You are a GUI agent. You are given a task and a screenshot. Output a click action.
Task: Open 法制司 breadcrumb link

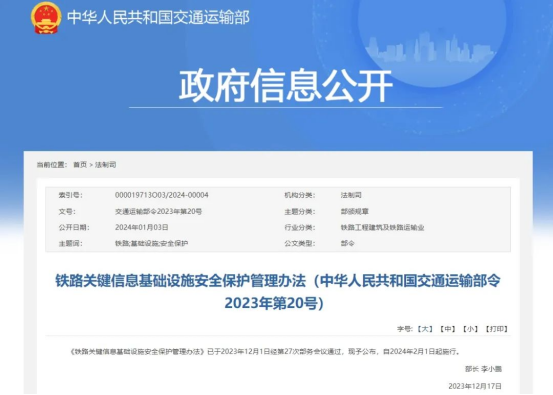click(105, 165)
